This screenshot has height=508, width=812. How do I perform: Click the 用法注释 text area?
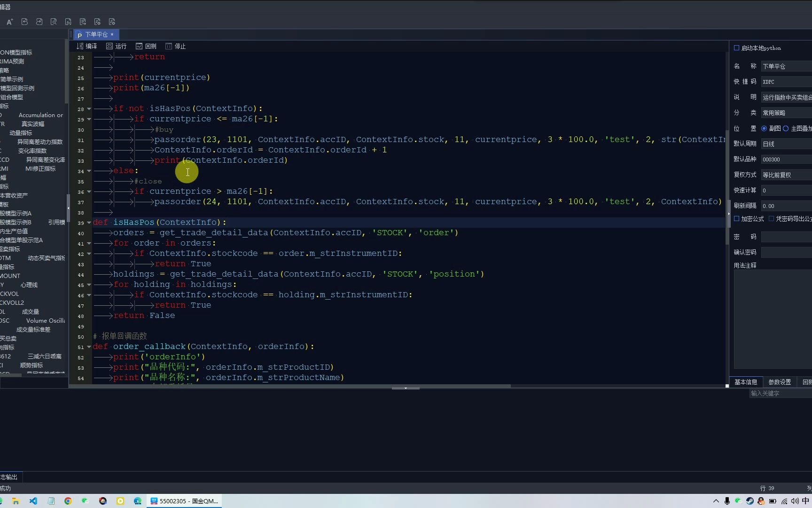(773, 319)
